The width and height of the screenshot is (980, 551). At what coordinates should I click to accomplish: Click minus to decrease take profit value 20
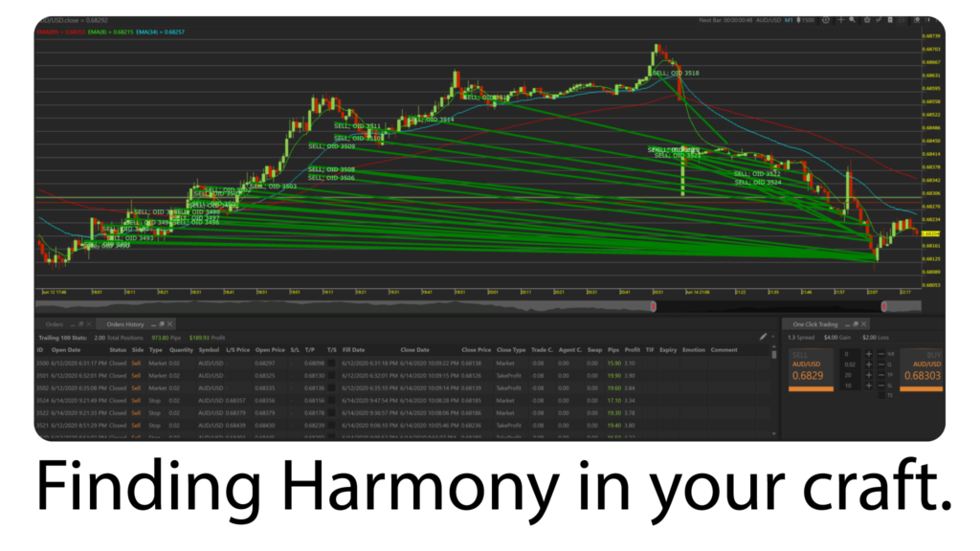880,375
